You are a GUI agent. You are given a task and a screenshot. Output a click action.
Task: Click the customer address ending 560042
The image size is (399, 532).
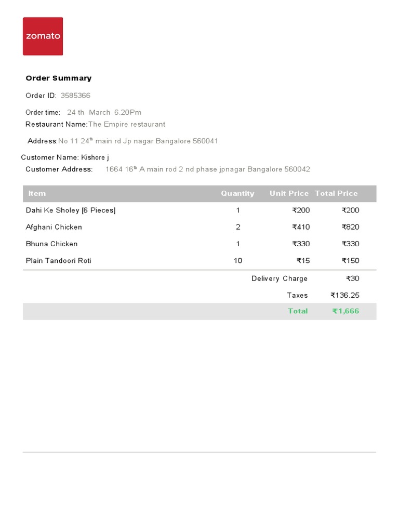tap(208, 169)
